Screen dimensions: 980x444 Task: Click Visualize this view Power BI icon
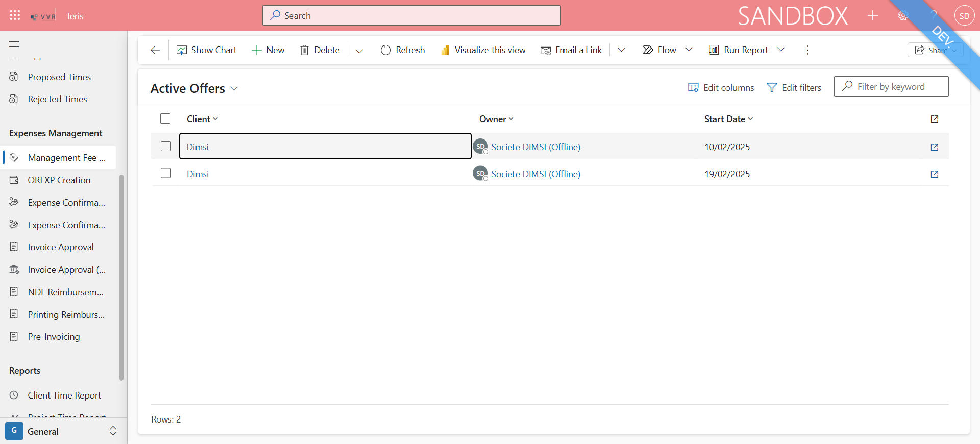[x=445, y=50]
